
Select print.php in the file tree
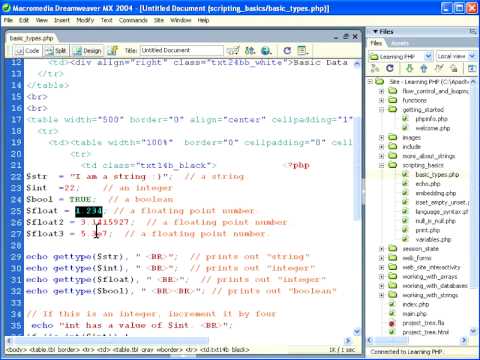pos(428,230)
